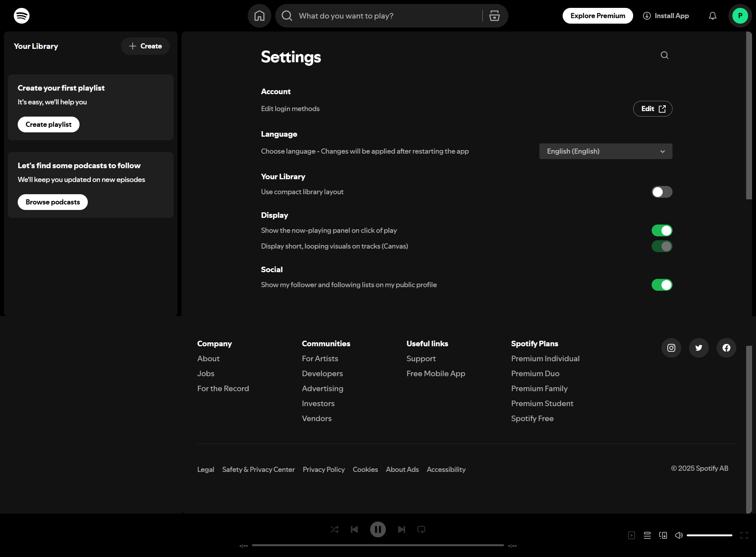Open Developers link
Screen dimensions: 756x557
click(x=322, y=373)
